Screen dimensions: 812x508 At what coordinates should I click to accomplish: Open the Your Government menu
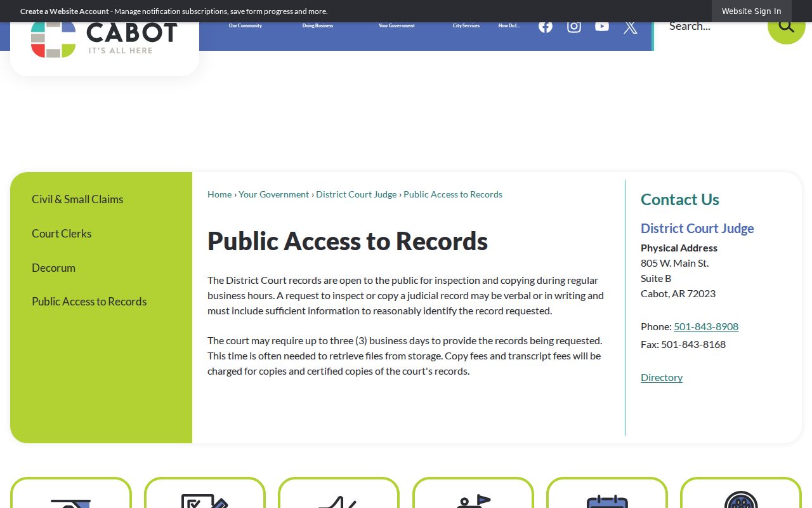click(x=396, y=26)
